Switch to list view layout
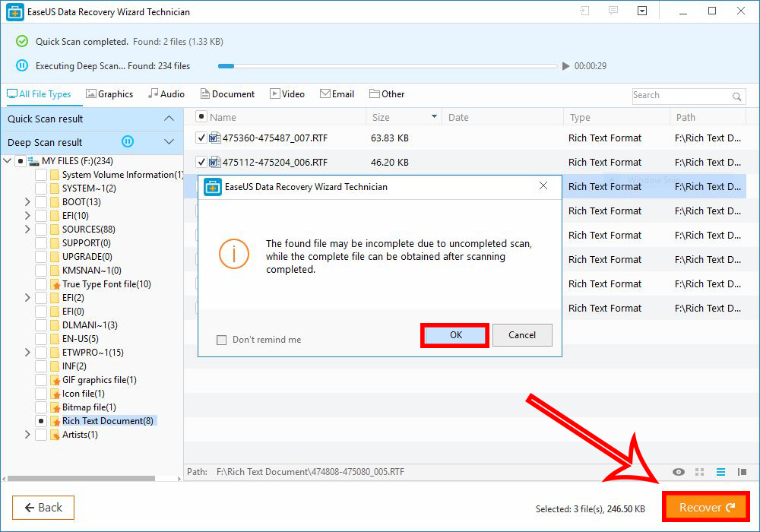Viewport: 760px width, 532px height. click(x=721, y=472)
